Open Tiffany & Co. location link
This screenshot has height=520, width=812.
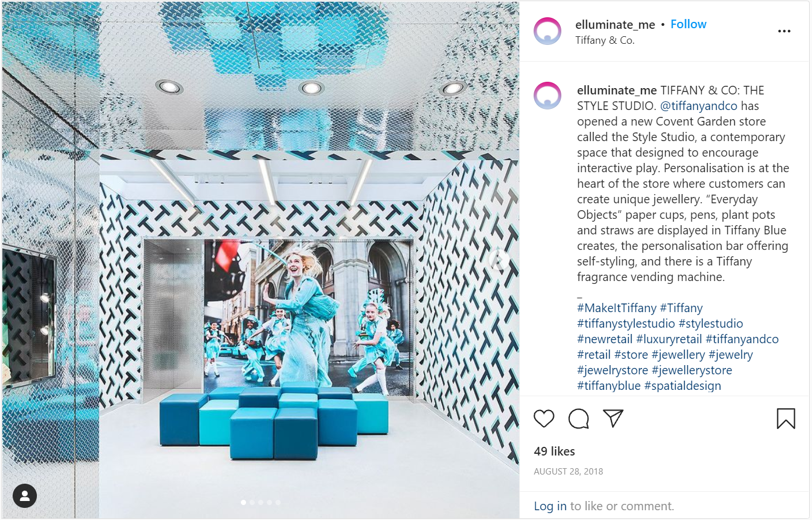[x=605, y=40]
